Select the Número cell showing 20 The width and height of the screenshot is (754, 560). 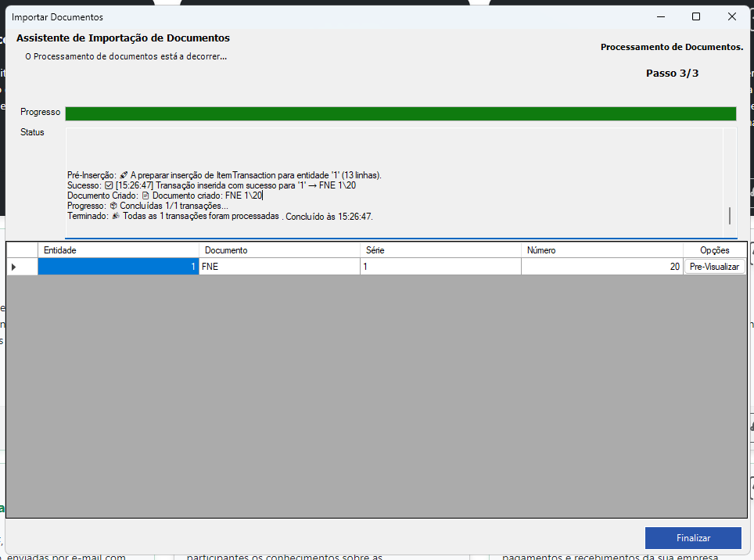pyautogui.click(x=601, y=267)
